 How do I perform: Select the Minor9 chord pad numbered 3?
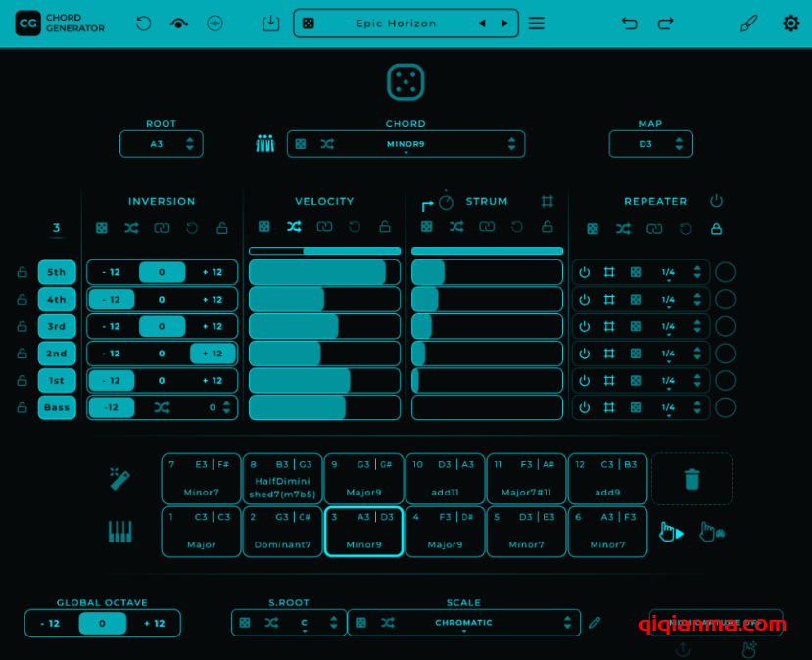coord(362,531)
